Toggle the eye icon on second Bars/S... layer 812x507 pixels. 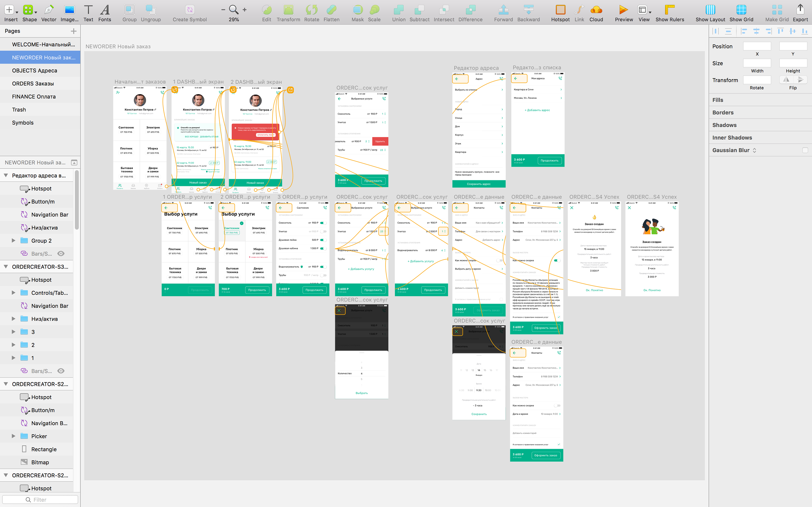(61, 371)
